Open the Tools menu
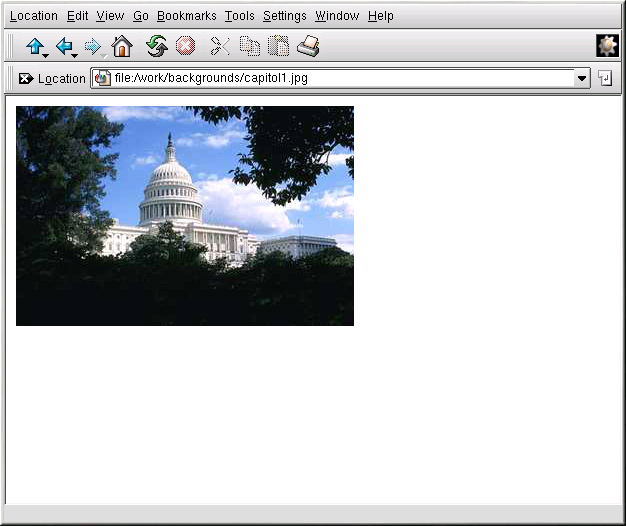Viewport: 626px width, 526px height. point(239,16)
